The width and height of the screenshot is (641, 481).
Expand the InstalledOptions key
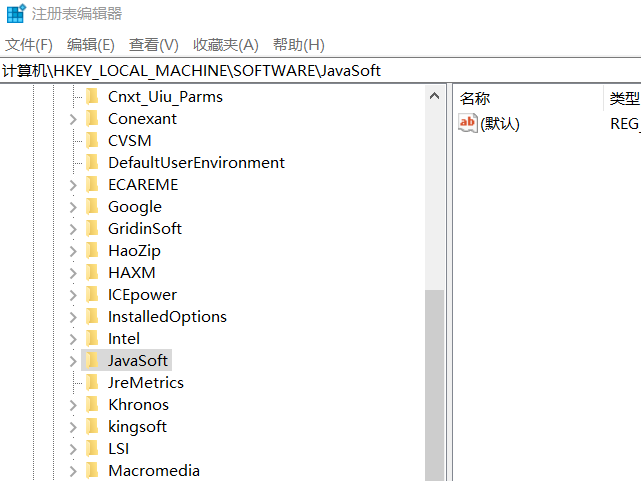(73, 317)
